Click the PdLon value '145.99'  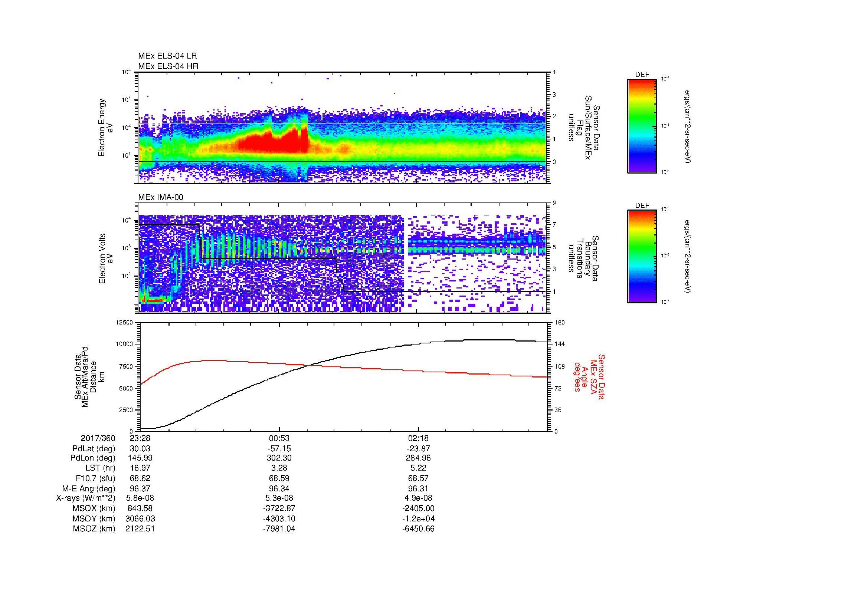(x=140, y=458)
